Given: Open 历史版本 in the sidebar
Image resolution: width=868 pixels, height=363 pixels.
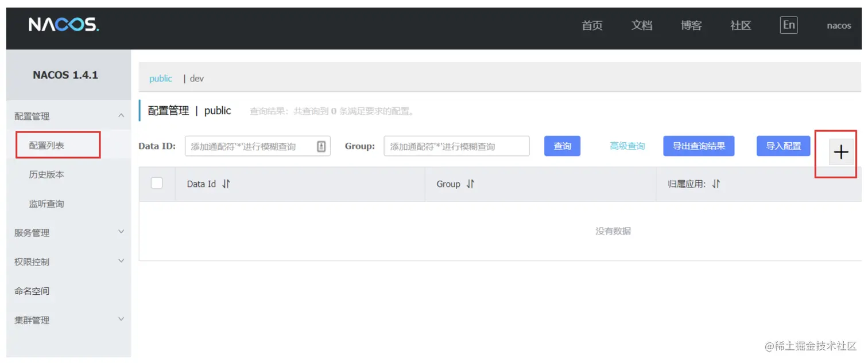Looking at the screenshot, I should (x=46, y=174).
